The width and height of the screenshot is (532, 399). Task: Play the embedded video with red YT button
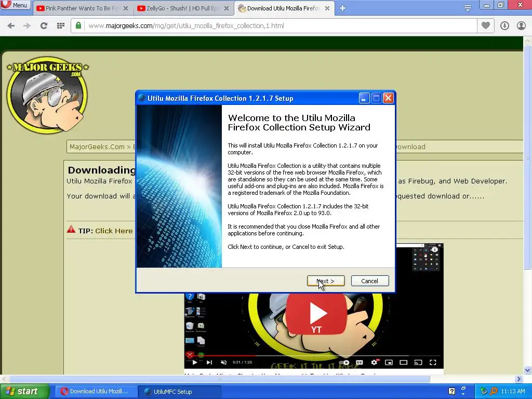[316, 314]
